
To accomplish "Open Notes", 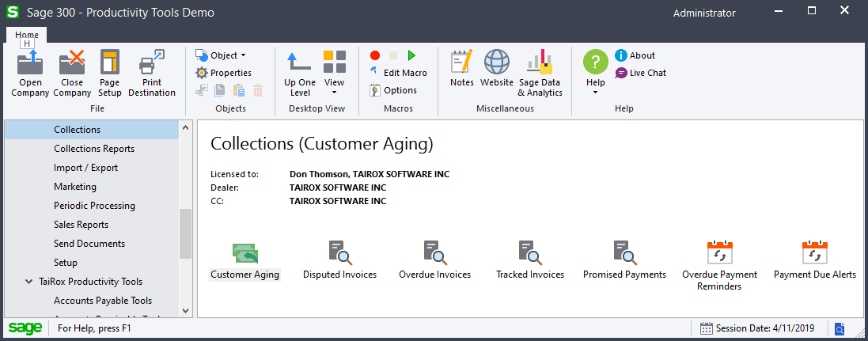I will click(461, 69).
